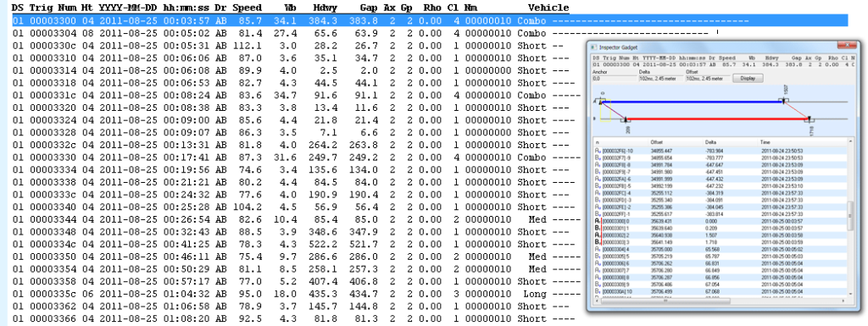Select vehicle row 0000330c with speed 112.1
Image resolution: width=868 pixels, height=326 pixels.
coord(288,46)
